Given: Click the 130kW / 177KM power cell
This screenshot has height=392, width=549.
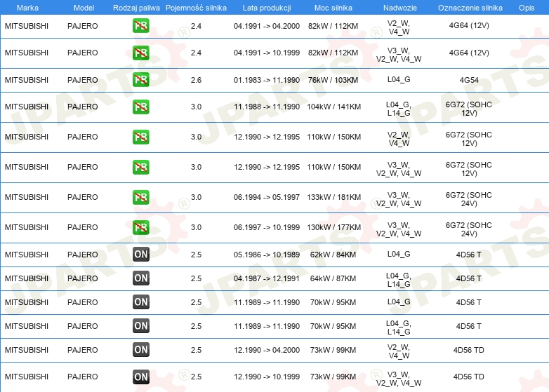Looking at the screenshot, I should coord(333,227).
